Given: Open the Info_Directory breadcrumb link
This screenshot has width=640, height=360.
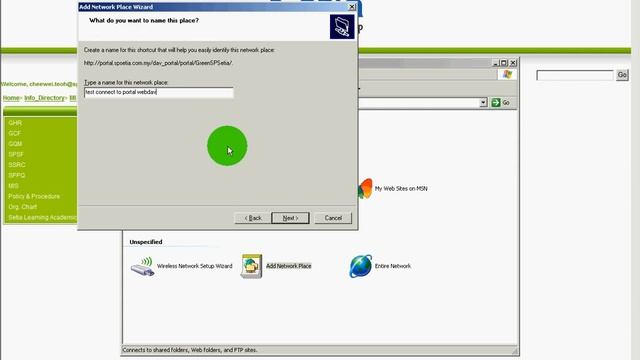Looking at the screenshot, I should [44, 98].
